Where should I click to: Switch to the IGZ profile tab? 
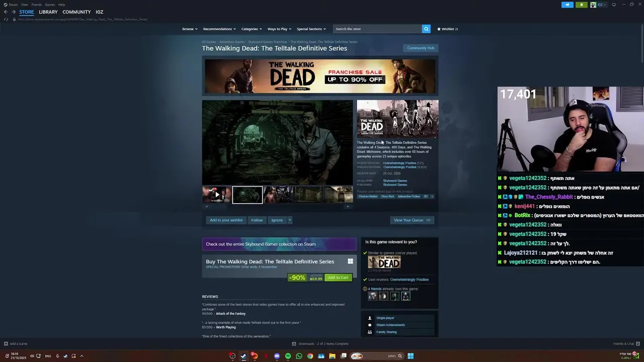tap(100, 12)
